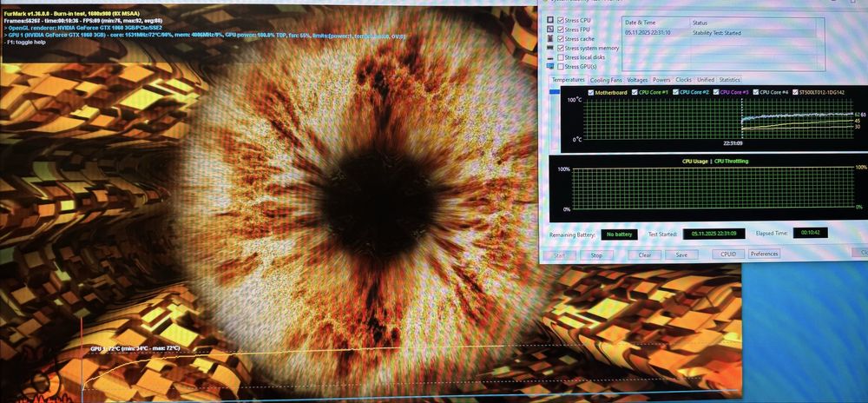Open the Voltages tab
The image size is (868, 403).
tap(637, 80)
